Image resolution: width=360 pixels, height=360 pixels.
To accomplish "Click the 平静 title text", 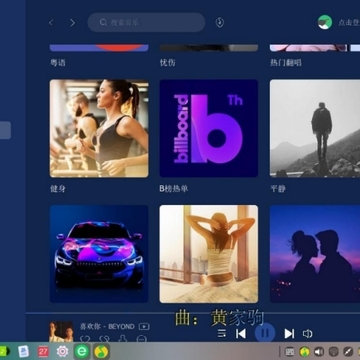I will point(278,189).
